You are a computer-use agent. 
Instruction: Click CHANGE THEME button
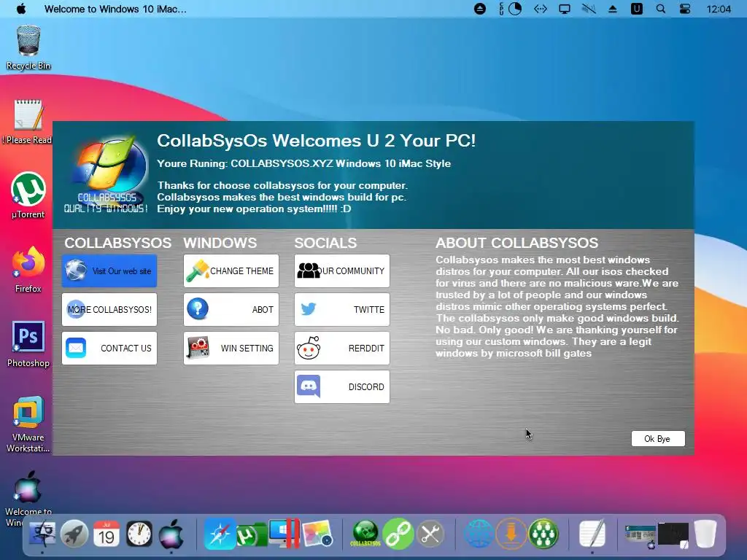click(231, 271)
